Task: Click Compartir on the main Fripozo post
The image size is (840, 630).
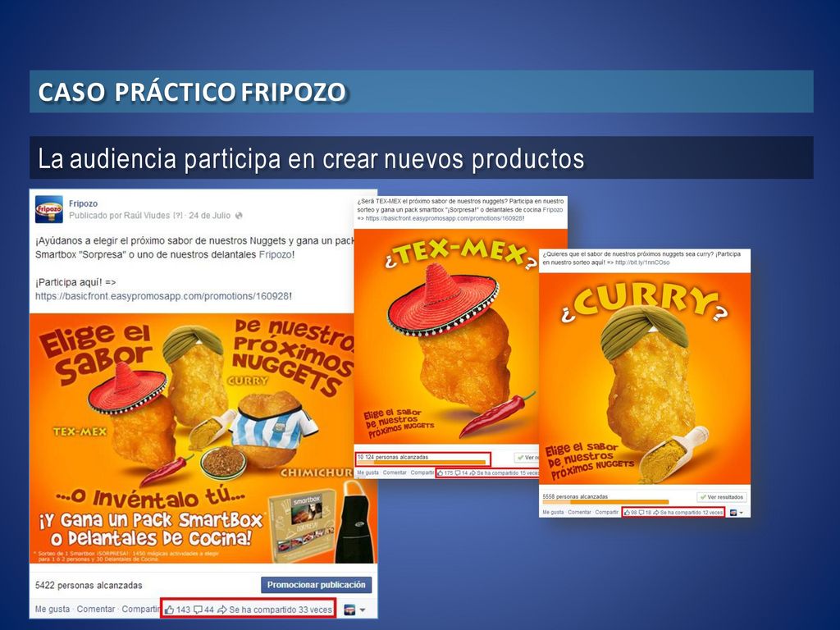Action: coord(141,609)
